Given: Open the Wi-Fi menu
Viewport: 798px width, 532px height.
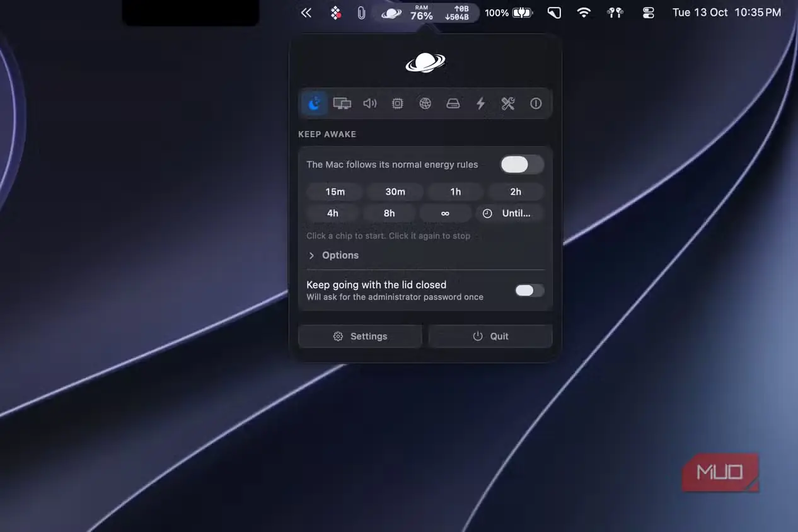Looking at the screenshot, I should (584, 13).
